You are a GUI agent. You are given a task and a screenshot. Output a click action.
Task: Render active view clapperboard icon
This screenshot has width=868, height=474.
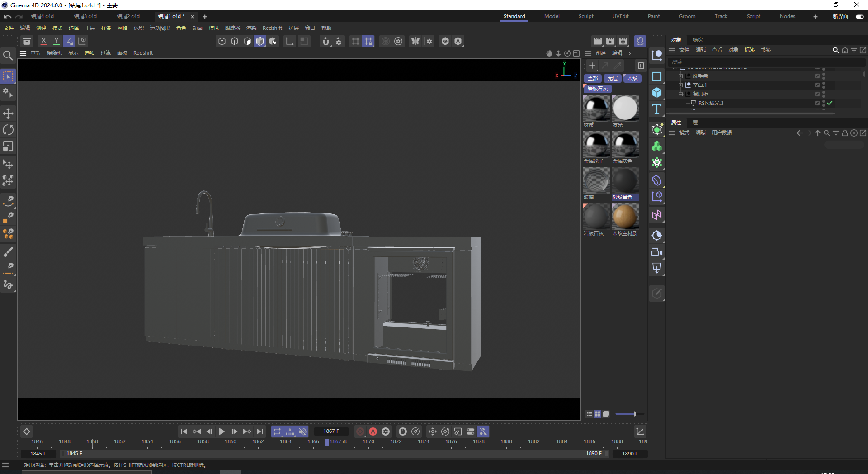[598, 41]
